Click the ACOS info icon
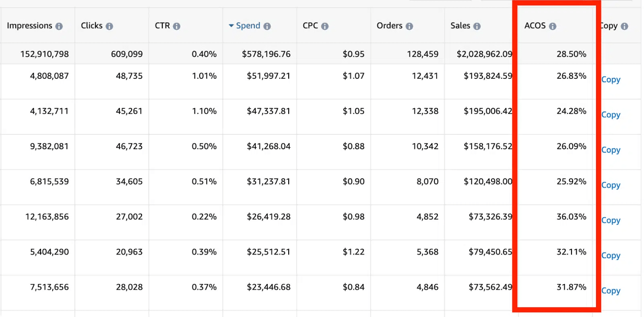 (x=553, y=26)
